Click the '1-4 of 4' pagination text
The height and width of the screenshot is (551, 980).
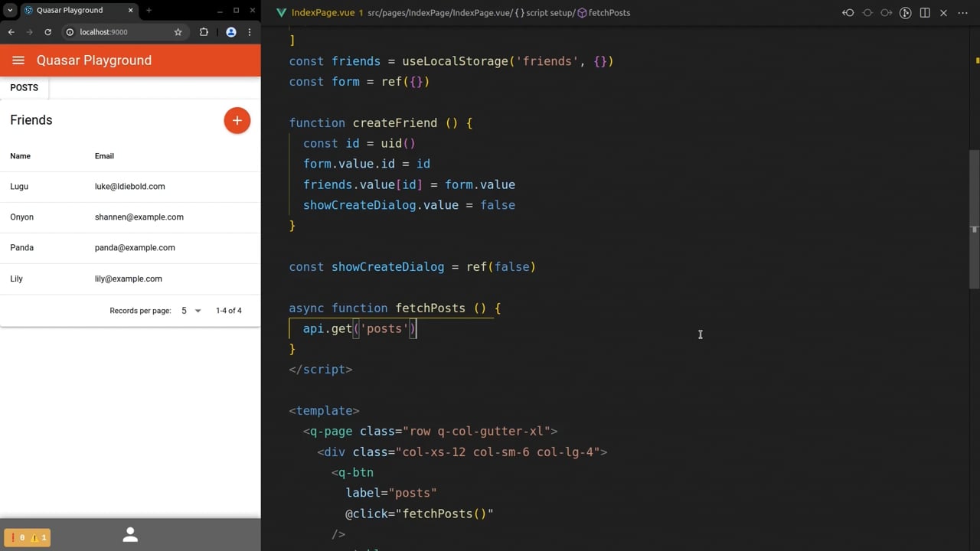pyautogui.click(x=229, y=311)
